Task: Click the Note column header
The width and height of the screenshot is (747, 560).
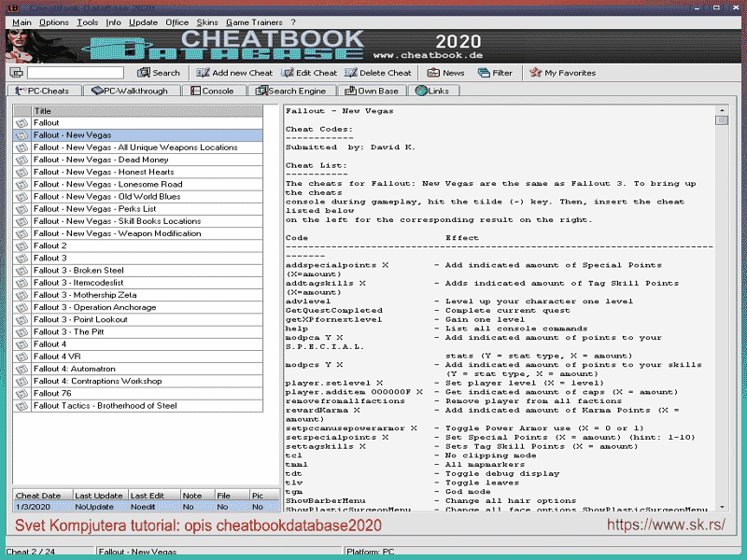Action: pos(197,496)
